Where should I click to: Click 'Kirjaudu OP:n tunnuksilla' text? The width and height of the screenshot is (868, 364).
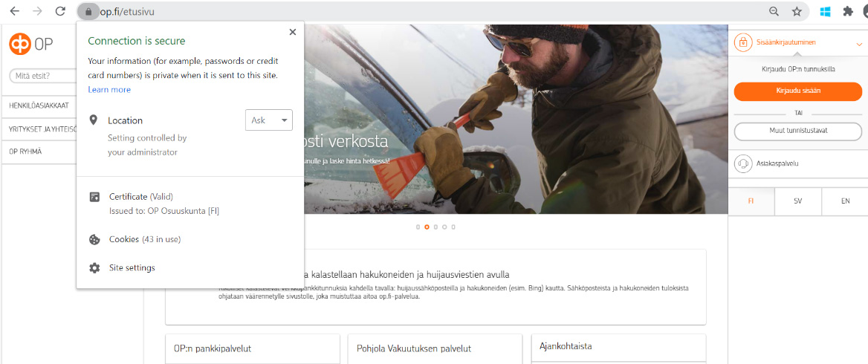coord(797,70)
